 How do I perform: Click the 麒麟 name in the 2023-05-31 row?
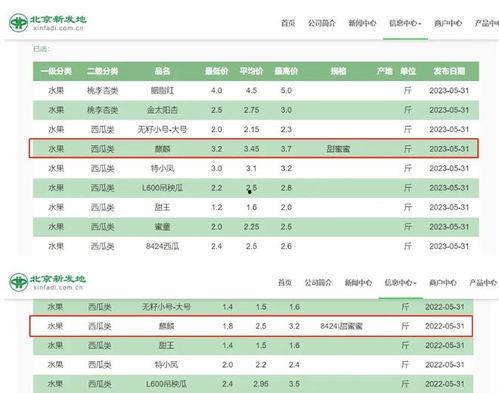tap(162, 149)
